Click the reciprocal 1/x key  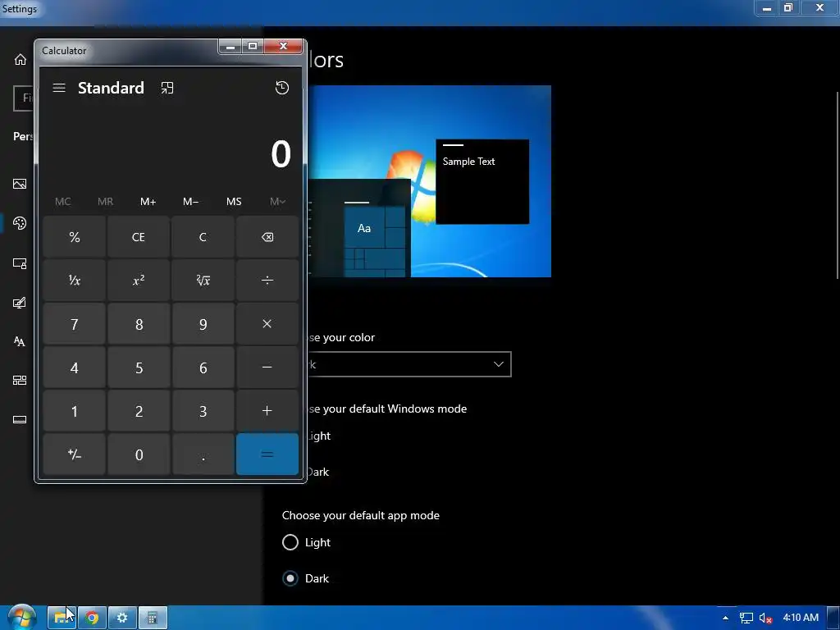point(75,281)
